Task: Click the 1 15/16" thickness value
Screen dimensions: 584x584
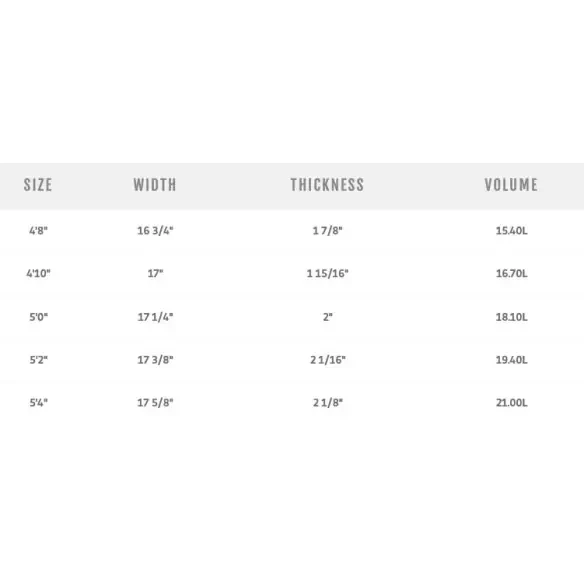Action: point(327,273)
